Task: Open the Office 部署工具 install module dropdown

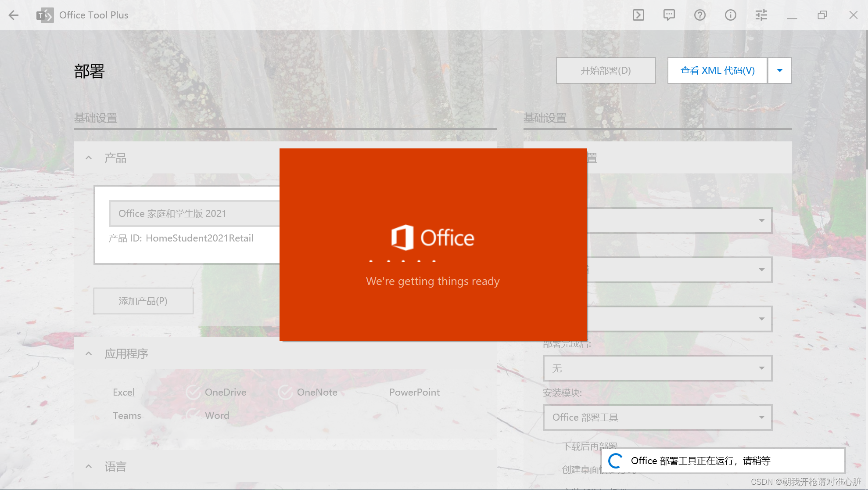Action: 657,417
